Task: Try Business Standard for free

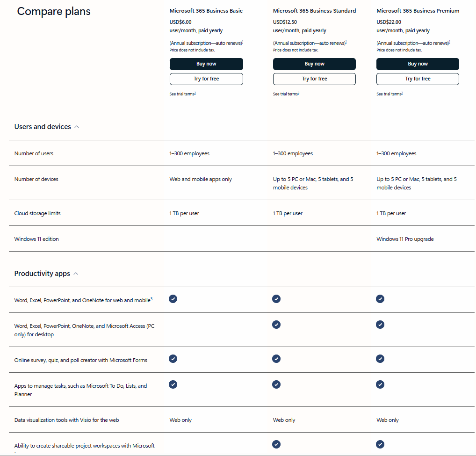Action: pos(314,79)
